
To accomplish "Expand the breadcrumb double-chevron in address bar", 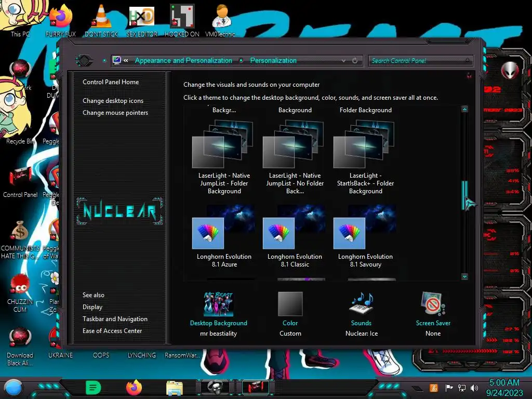I will point(126,60).
